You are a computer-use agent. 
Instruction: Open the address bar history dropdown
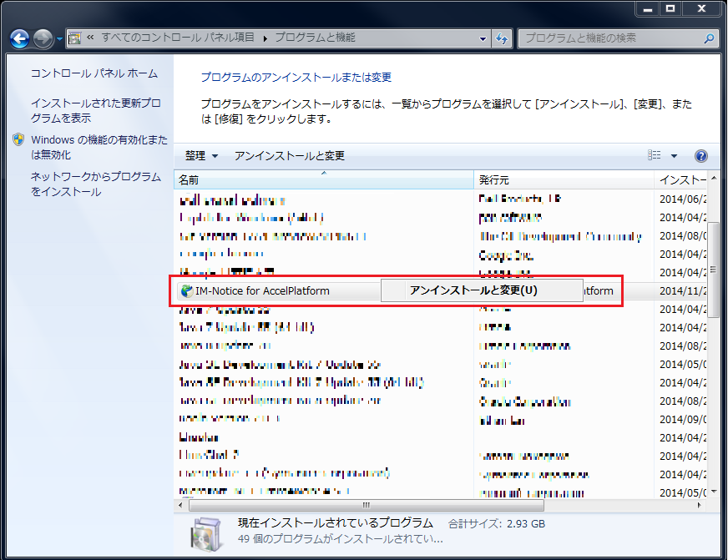click(481, 38)
